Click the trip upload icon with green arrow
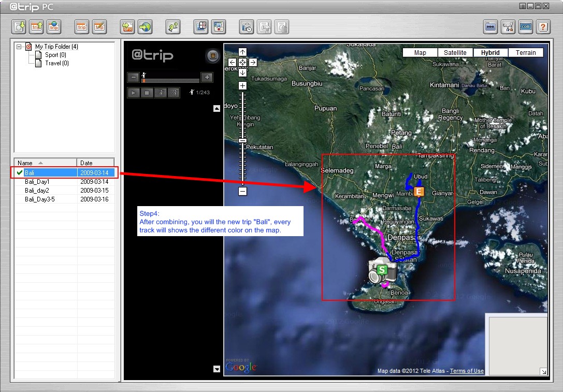The height and width of the screenshot is (392, 563). point(36,27)
